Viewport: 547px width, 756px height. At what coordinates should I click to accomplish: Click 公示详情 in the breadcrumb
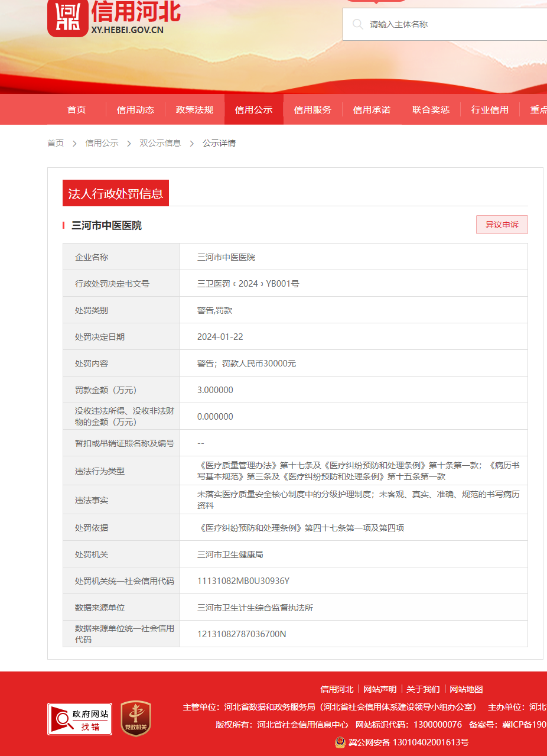tap(219, 143)
